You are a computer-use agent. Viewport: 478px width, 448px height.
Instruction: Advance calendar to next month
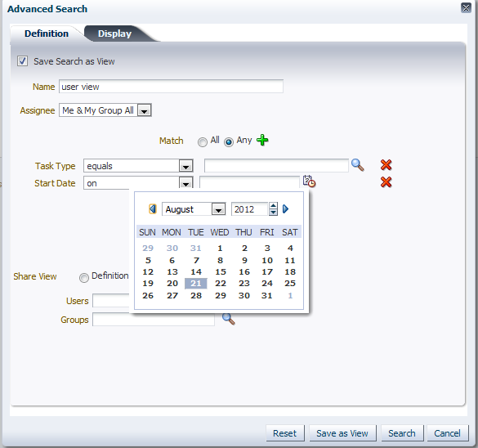(x=285, y=209)
